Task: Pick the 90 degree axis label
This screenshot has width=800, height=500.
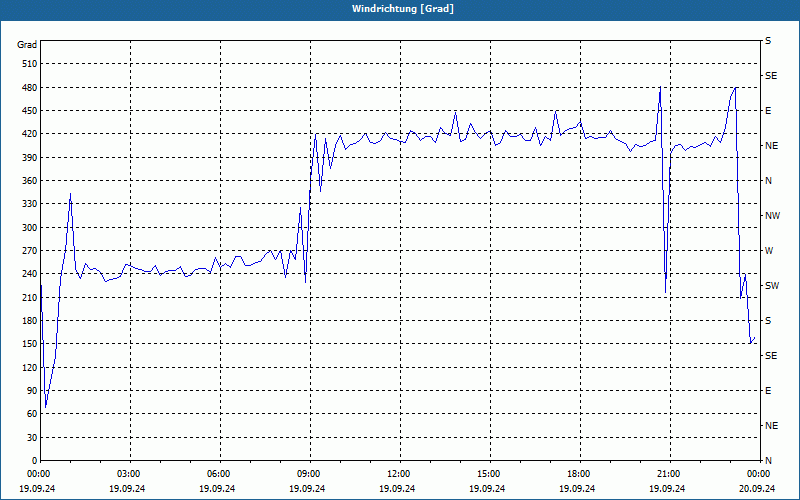Action: [32, 391]
